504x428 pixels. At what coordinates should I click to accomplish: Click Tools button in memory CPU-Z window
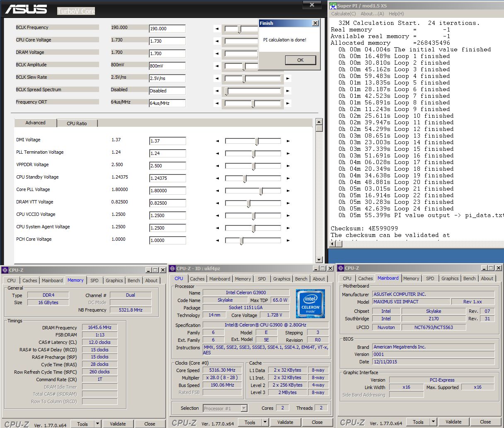[x=82, y=424]
